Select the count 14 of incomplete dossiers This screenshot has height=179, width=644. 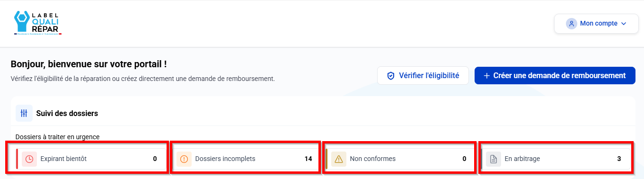click(x=308, y=159)
